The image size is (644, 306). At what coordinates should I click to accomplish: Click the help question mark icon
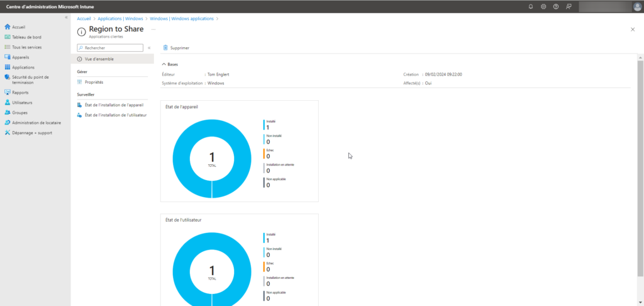[556, 6]
